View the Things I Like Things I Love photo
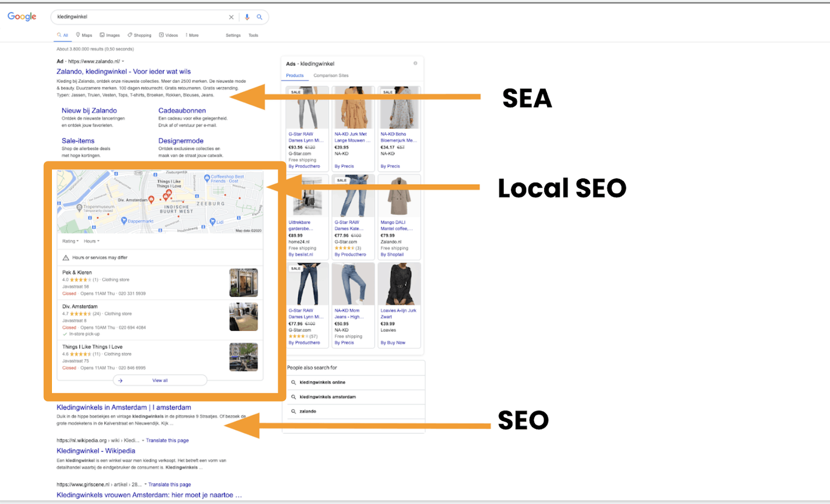 click(243, 357)
